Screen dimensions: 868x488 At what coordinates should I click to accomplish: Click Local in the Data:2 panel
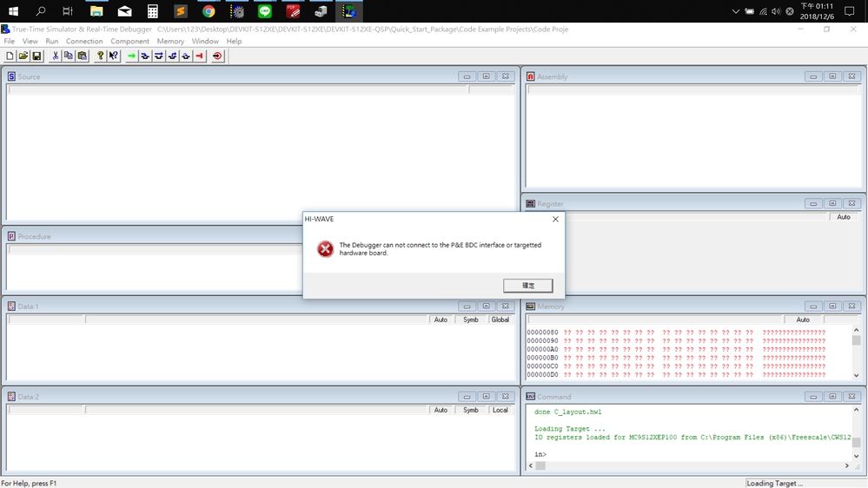coord(500,410)
